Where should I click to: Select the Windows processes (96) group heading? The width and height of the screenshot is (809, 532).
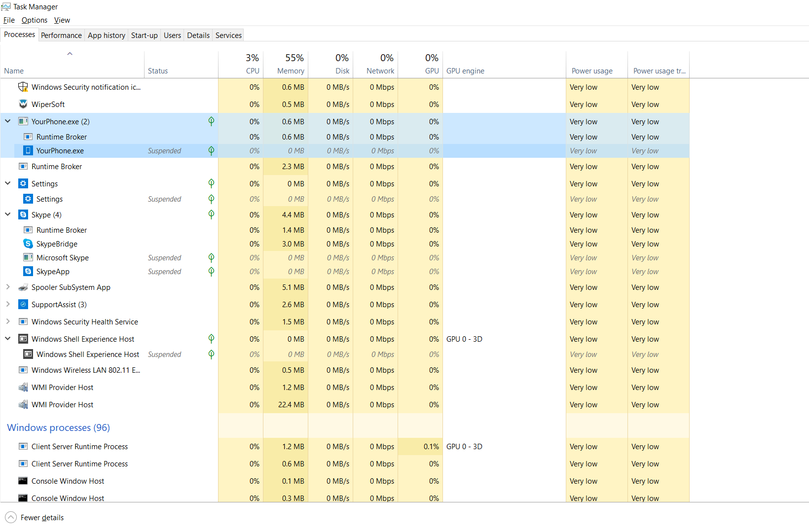[58, 427]
